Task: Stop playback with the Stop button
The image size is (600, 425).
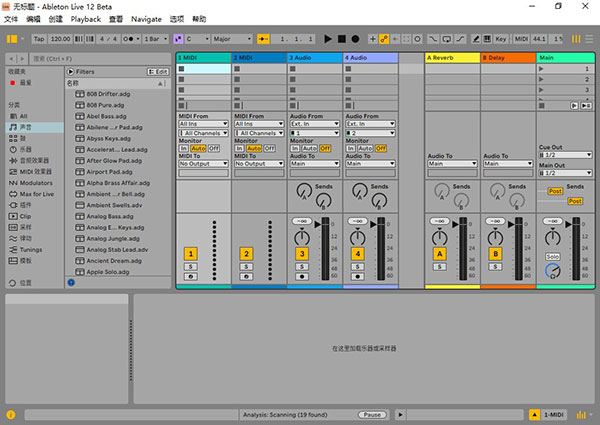Action: point(342,39)
